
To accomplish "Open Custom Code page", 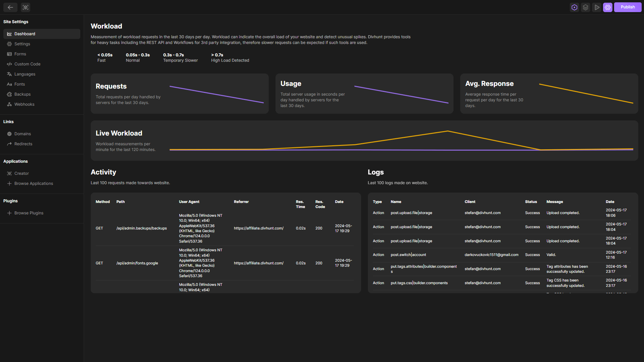I will point(27,64).
